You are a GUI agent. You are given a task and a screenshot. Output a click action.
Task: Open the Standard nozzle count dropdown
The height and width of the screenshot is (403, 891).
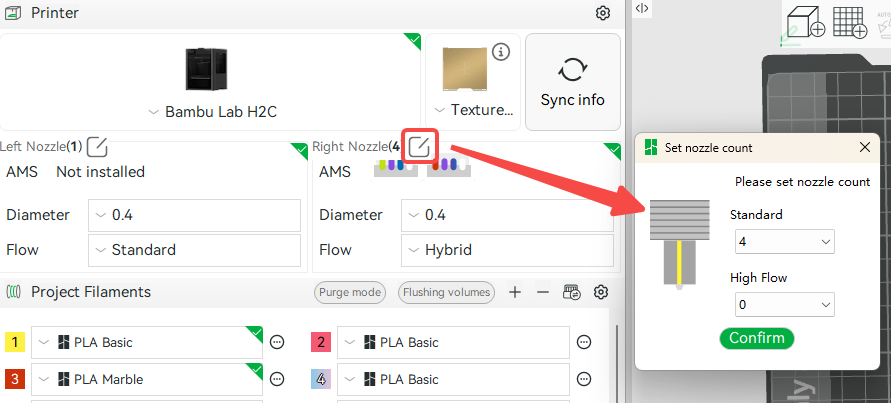click(x=784, y=242)
